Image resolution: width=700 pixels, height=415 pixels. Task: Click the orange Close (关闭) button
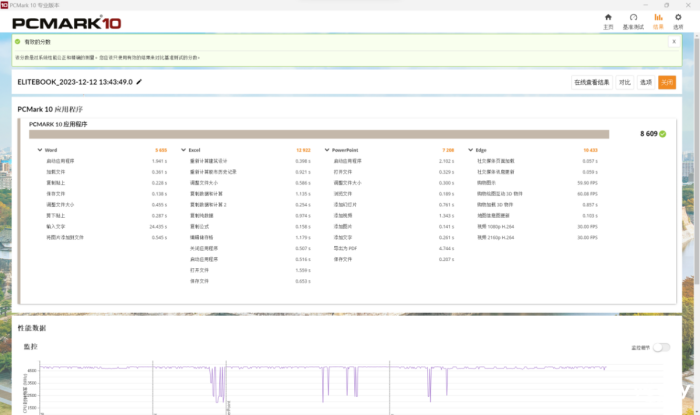pos(667,82)
